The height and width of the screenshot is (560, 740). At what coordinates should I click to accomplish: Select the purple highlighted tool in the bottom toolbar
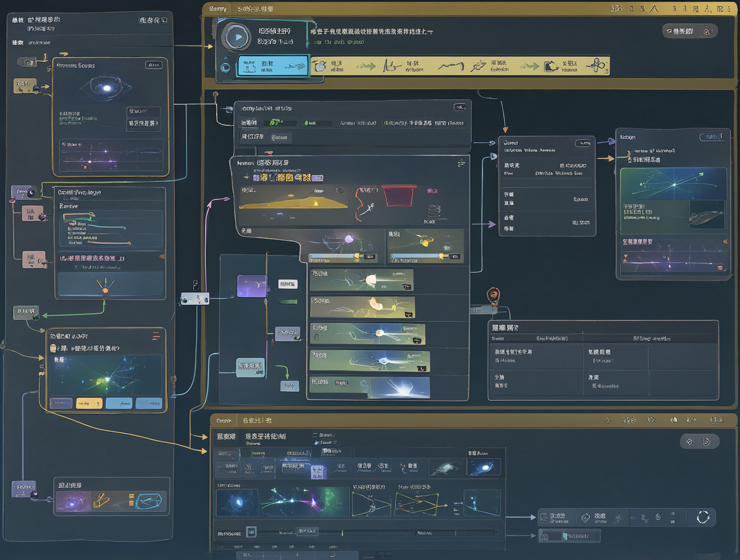[x=317, y=471]
